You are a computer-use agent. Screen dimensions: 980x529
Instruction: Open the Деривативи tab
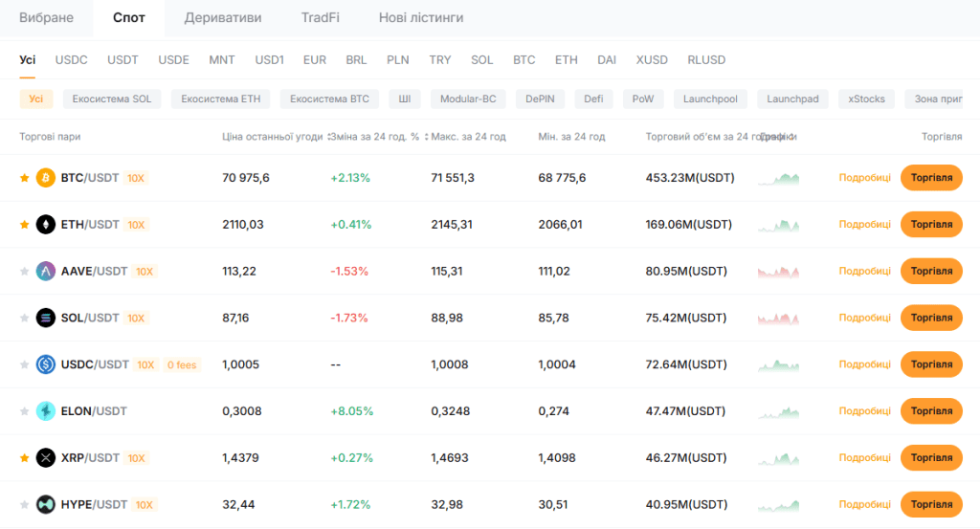[223, 17]
